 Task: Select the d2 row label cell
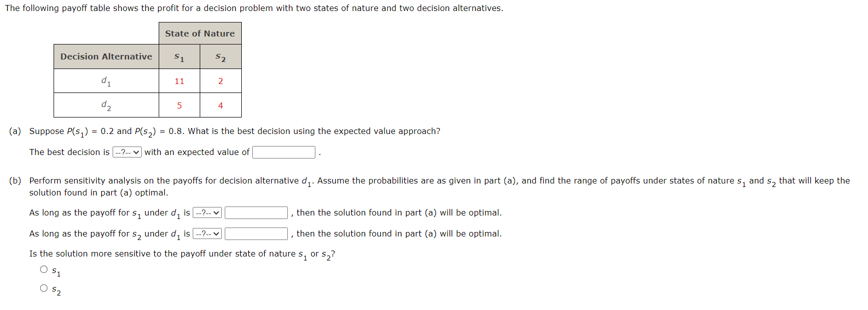coord(106,105)
